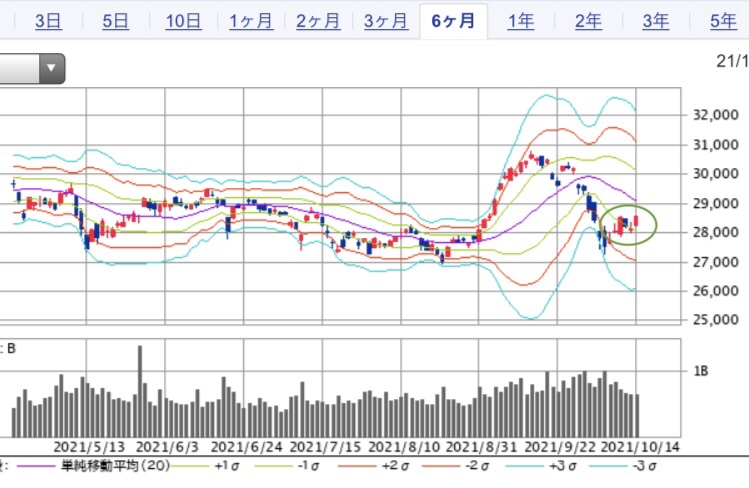Click the active 6ヶ月 tab
Viewport: 749px width, 488px height.
point(453,21)
